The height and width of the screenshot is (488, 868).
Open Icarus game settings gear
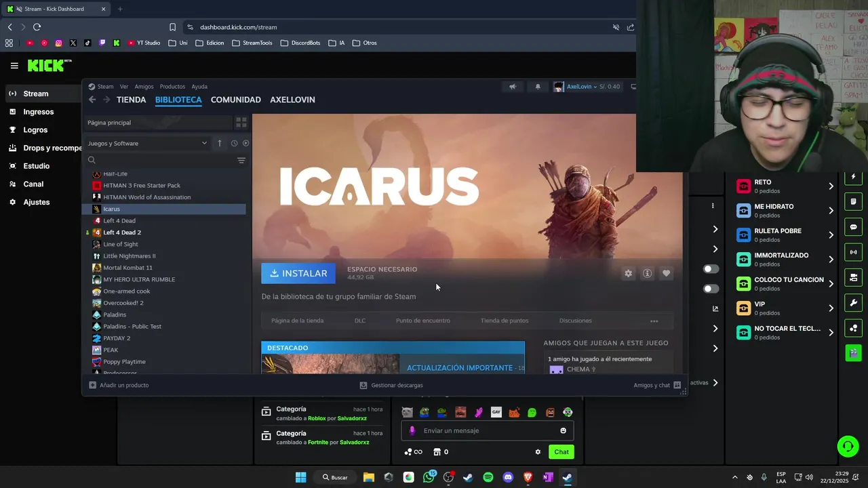(628, 273)
